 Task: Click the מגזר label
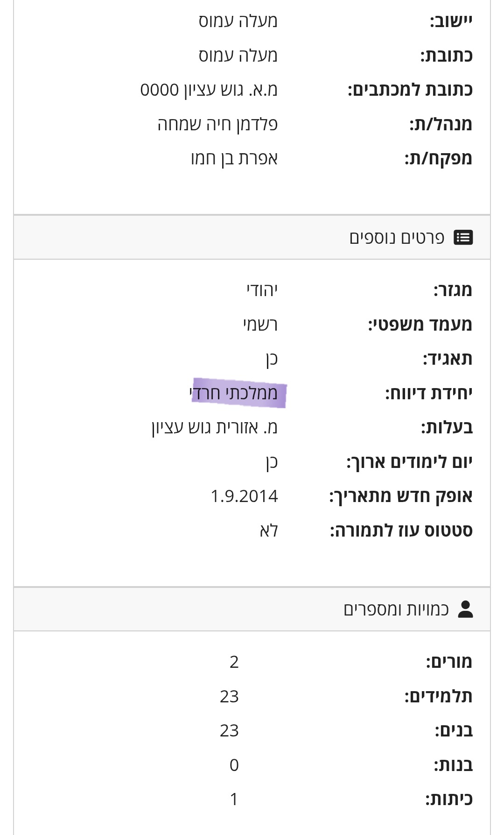pos(453,290)
